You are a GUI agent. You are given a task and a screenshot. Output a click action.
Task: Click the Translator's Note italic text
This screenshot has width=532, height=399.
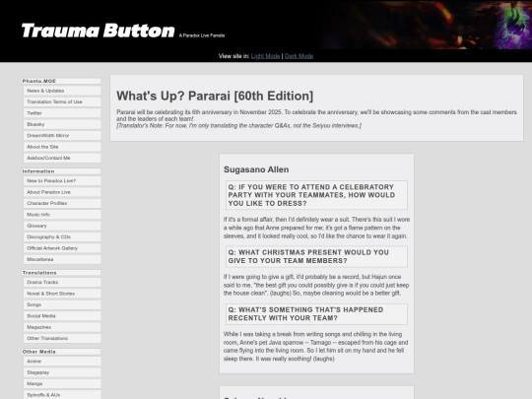tap(238, 125)
